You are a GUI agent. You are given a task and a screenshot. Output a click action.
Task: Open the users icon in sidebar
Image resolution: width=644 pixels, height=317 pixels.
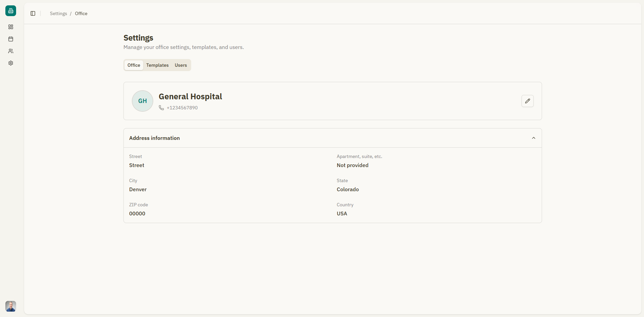click(11, 51)
